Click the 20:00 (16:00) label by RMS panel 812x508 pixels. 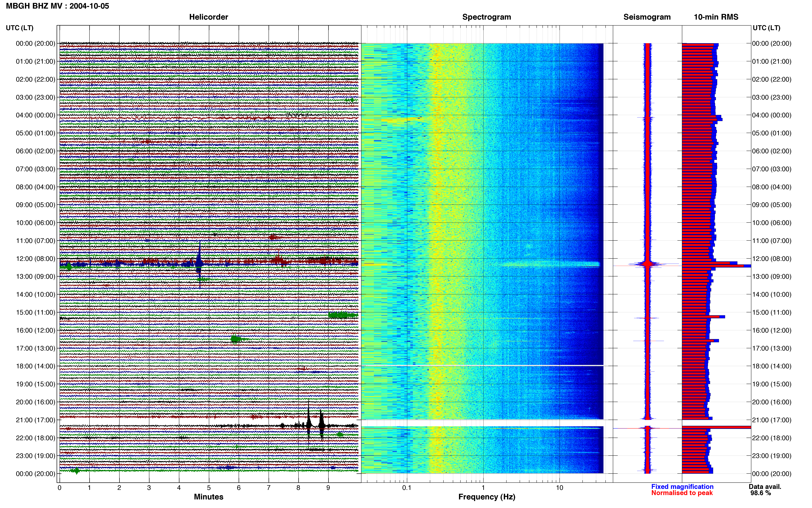pyautogui.click(x=772, y=402)
